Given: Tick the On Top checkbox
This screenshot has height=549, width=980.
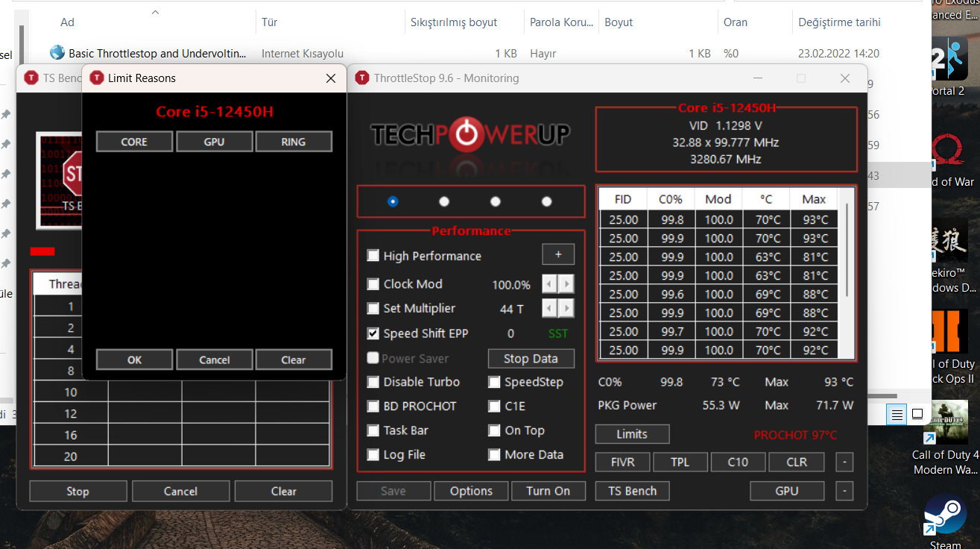Looking at the screenshot, I should coord(494,430).
